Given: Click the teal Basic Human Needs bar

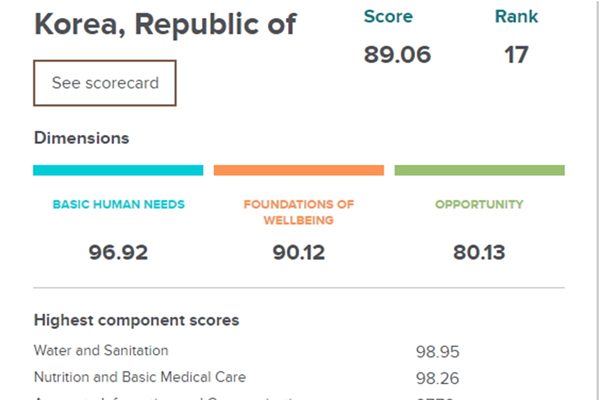Looking at the screenshot, I should point(118,170).
